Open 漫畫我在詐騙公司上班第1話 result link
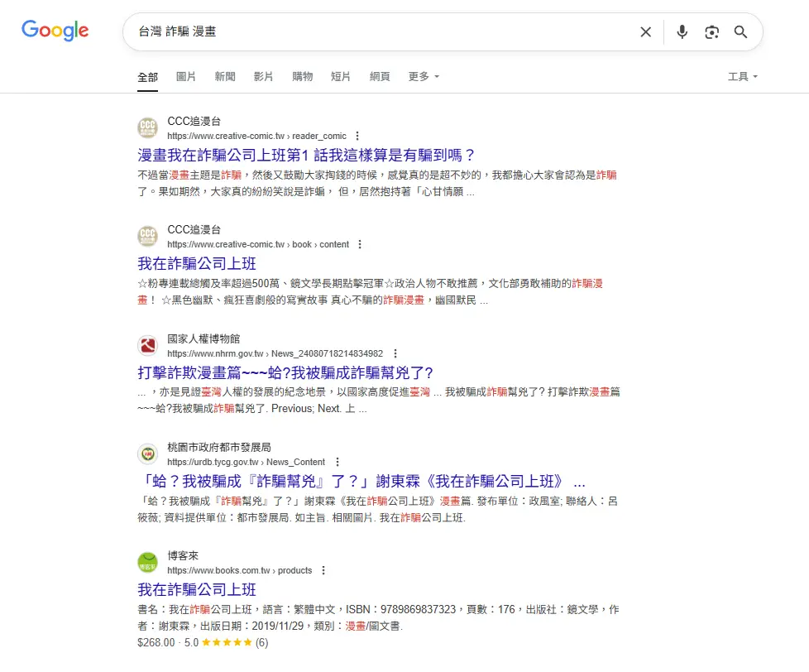This screenshot has width=809, height=672. point(306,155)
